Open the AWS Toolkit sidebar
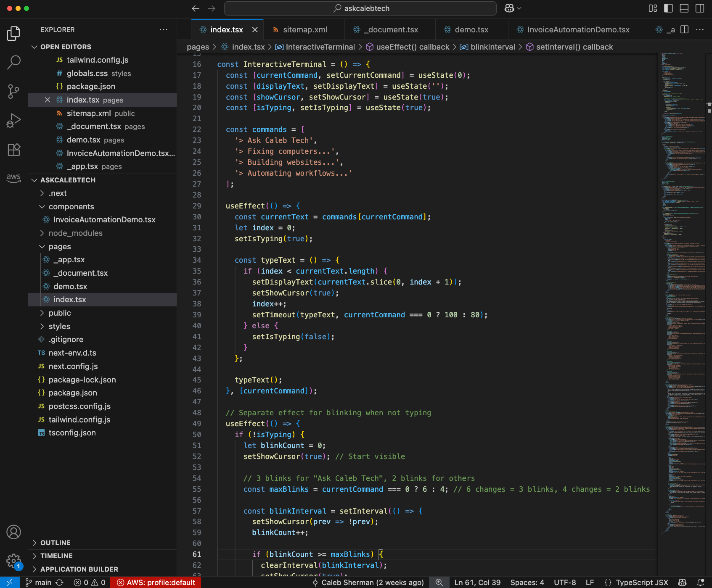The width and height of the screenshot is (712, 588). (14, 178)
